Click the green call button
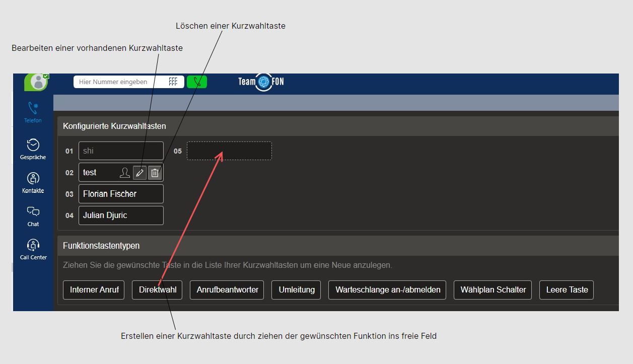Image resolution: width=633 pixels, height=364 pixels. [x=197, y=82]
